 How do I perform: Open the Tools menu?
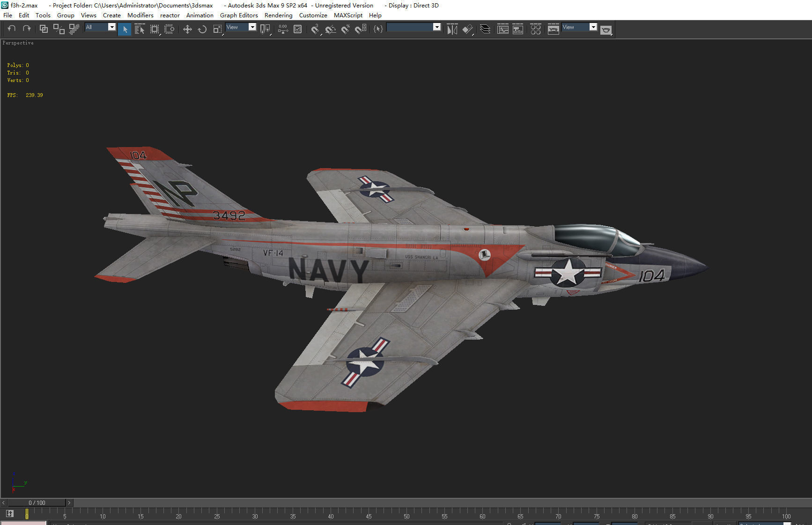(x=43, y=15)
